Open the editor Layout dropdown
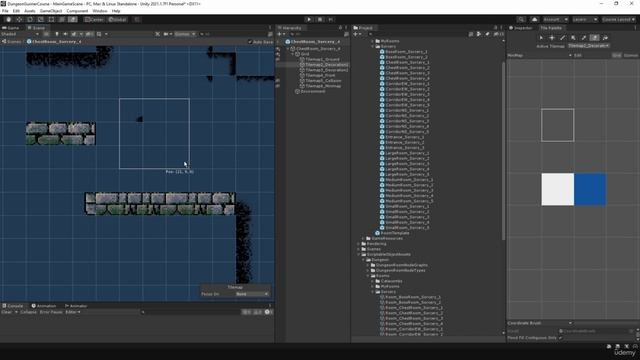 tap(619, 20)
